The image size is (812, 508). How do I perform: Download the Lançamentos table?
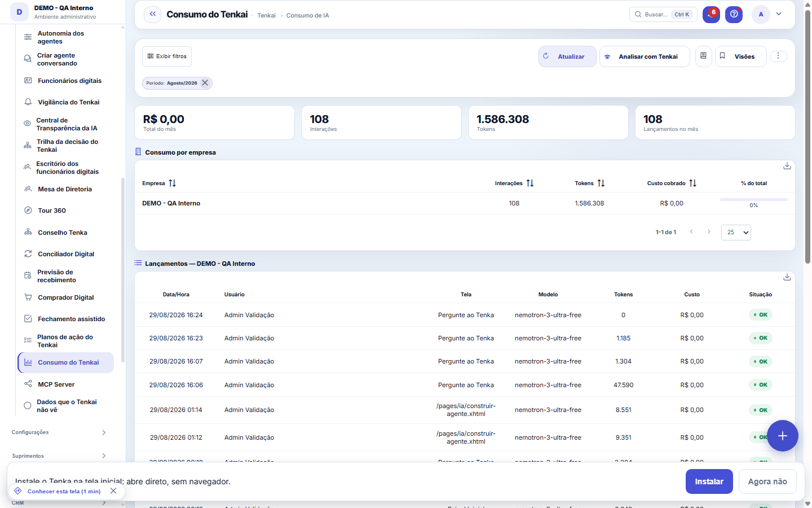[787, 277]
